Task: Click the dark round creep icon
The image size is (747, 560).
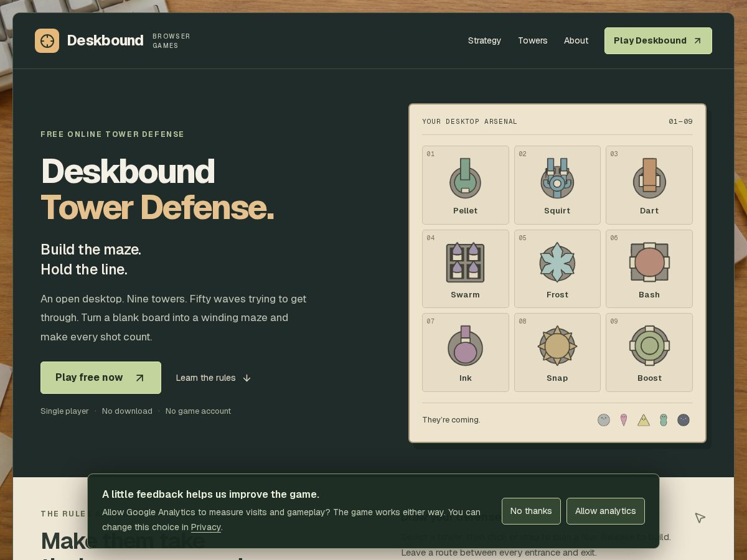Action: pyautogui.click(x=684, y=420)
